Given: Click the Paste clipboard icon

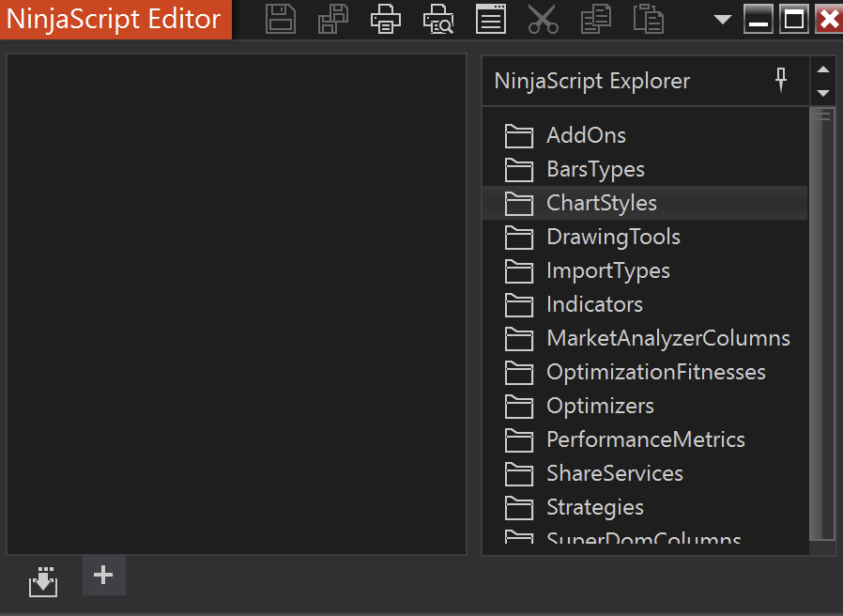Looking at the screenshot, I should pyautogui.click(x=648, y=19).
